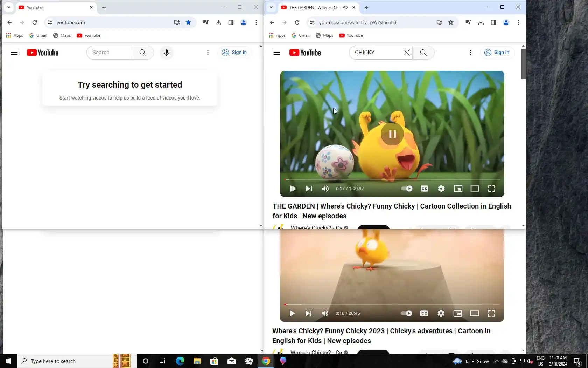Seek on Funny Chicky 2023 progress bar

(392, 304)
